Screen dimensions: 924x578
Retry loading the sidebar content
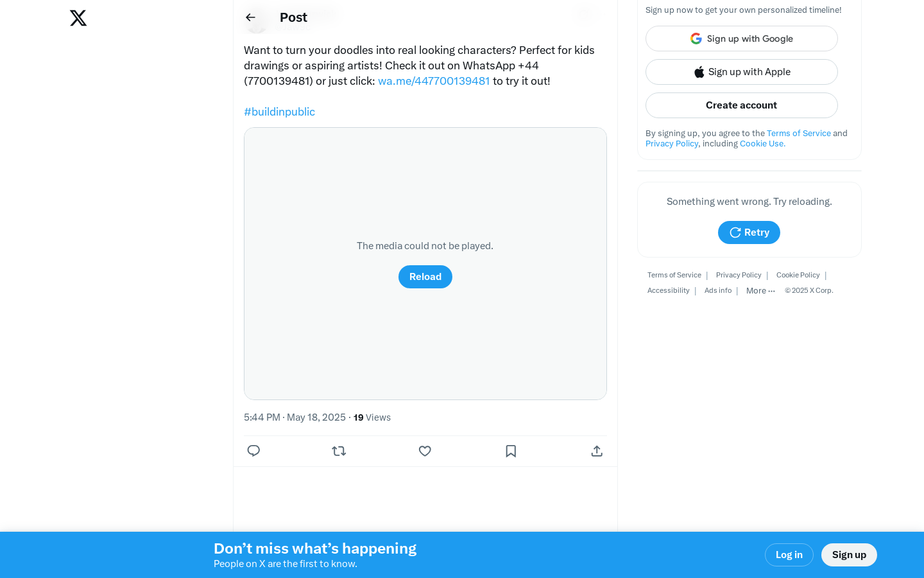tap(749, 232)
